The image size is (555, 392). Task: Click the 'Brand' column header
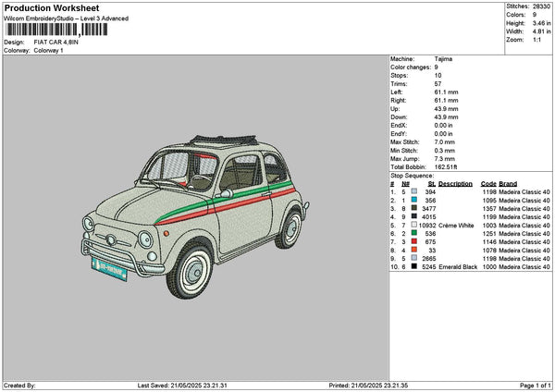(x=508, y=184)
